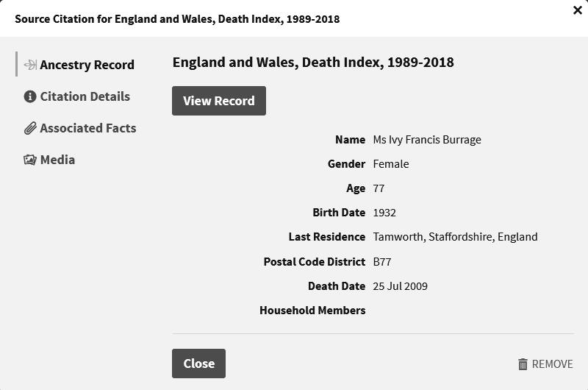The image size is (588, 390).
Task: Click the death date 25 Jul 2009
Action: [400, 286]
